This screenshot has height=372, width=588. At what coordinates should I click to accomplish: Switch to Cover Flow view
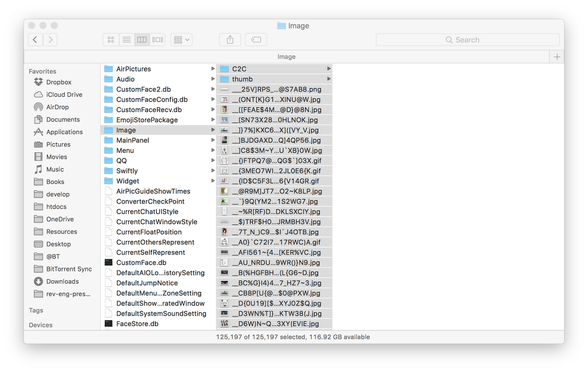click(x=158, y=40)
